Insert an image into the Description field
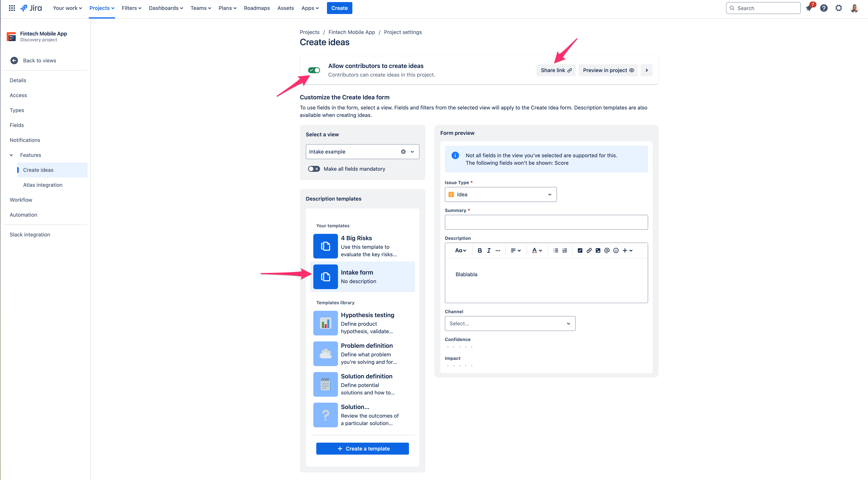868x480 pixels. 598,250
